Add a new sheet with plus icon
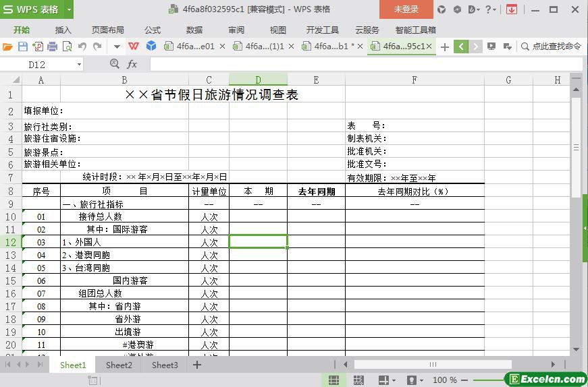 [x=197, y=365]
